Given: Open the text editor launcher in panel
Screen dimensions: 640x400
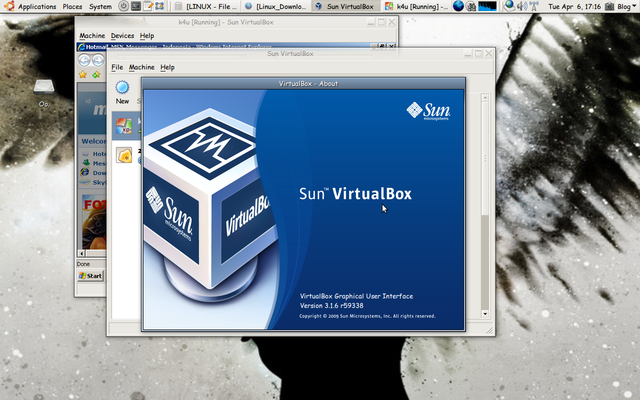Looking at the screenshot, I should click(x=148, y=6).
